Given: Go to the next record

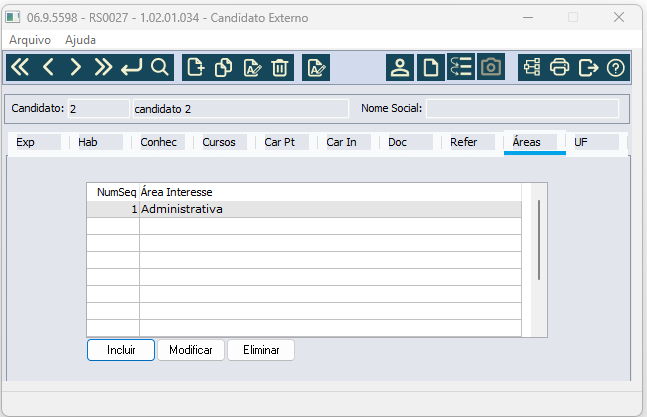Looking at the screenshot, I should 76,67.
